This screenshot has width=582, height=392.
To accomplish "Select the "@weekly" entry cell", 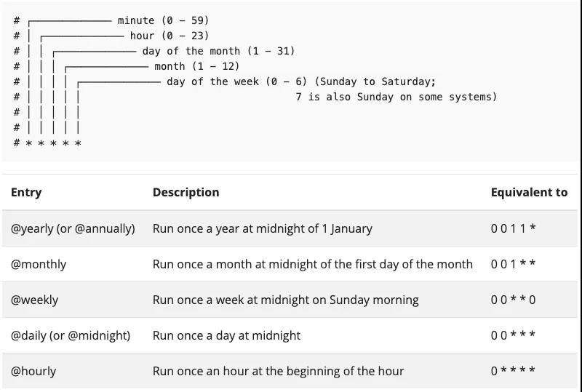I will click(x=34, y=300).
